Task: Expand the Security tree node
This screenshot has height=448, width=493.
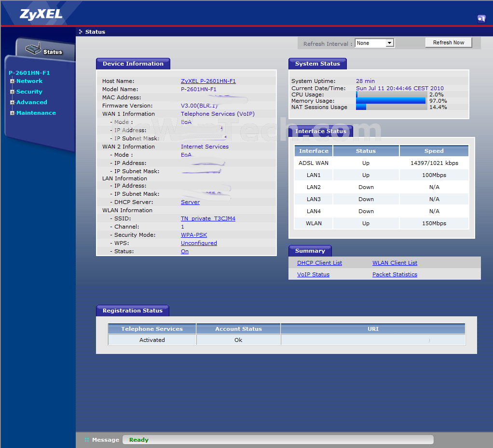Action: tap(12, 92)
